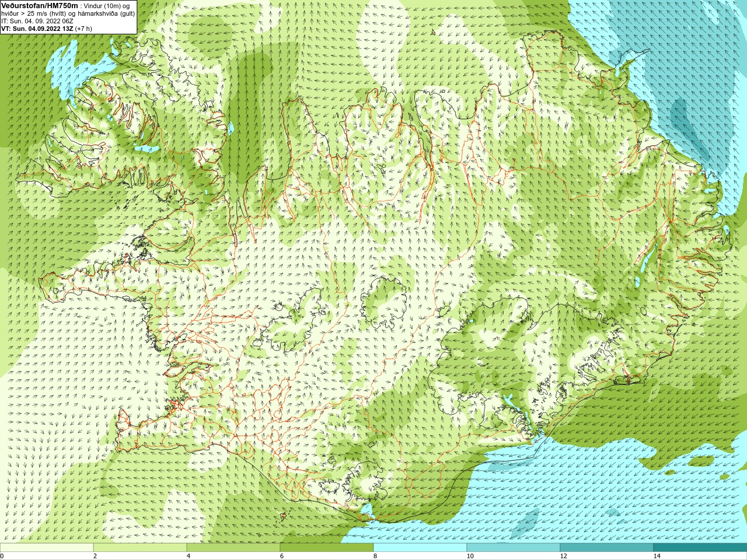Click the light cyan 8–10 scale segment
Screen dimensions: 747x560
click(420, 548)
